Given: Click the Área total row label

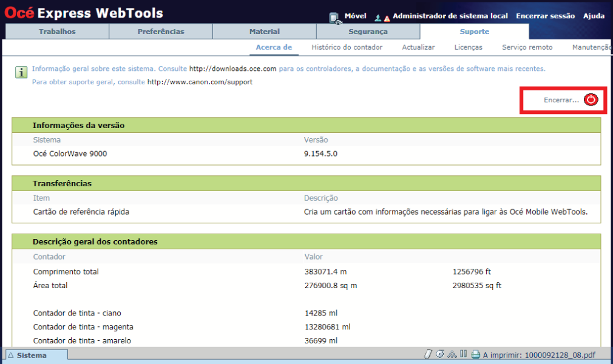Looking at the screenshot, I should pos(50,285).
